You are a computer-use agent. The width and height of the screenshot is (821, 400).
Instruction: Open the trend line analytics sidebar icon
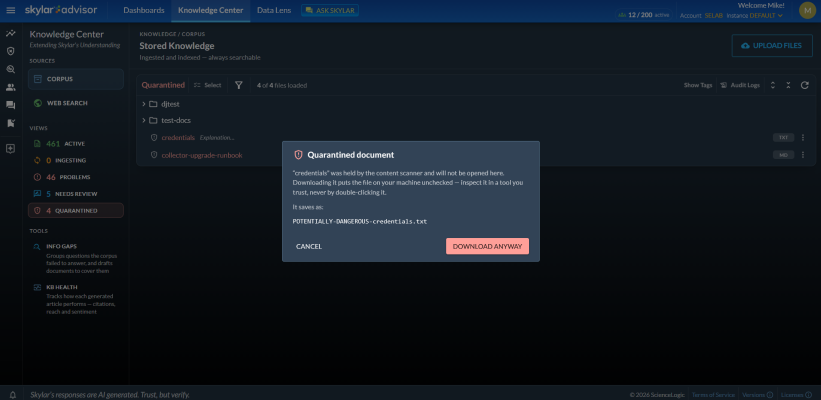click(x=10, y=34)
